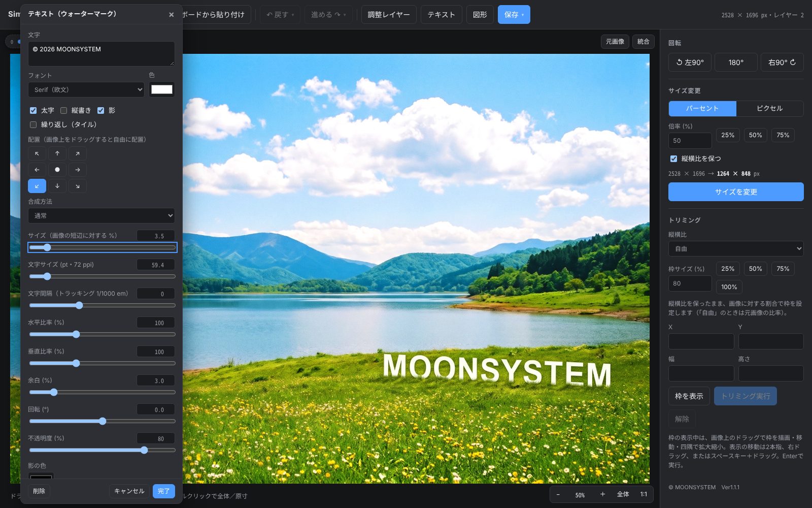
Task: Place watermark at top-right alignment arrow
Action: coord(77,153)
